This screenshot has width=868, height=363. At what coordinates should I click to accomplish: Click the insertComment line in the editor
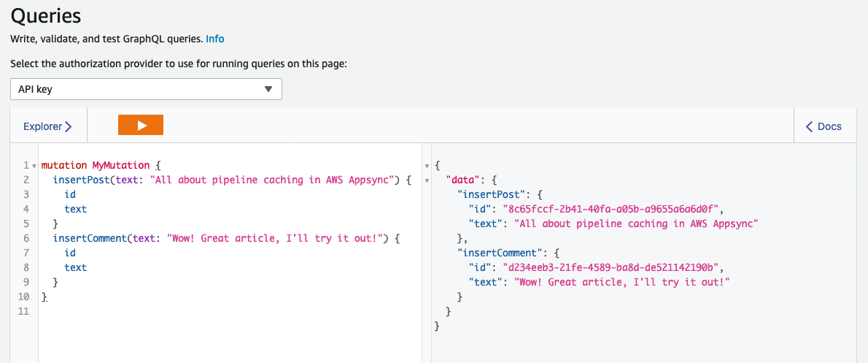[x=226, y=238]
